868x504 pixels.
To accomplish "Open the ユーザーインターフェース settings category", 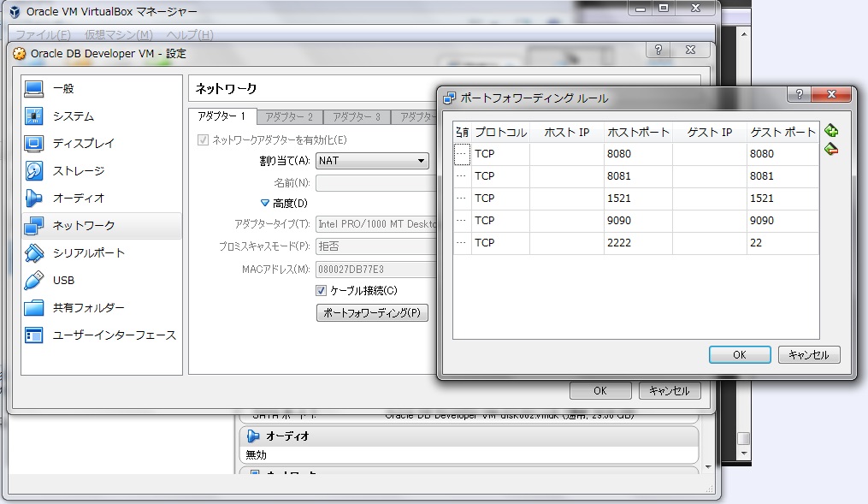I will 102,335.
